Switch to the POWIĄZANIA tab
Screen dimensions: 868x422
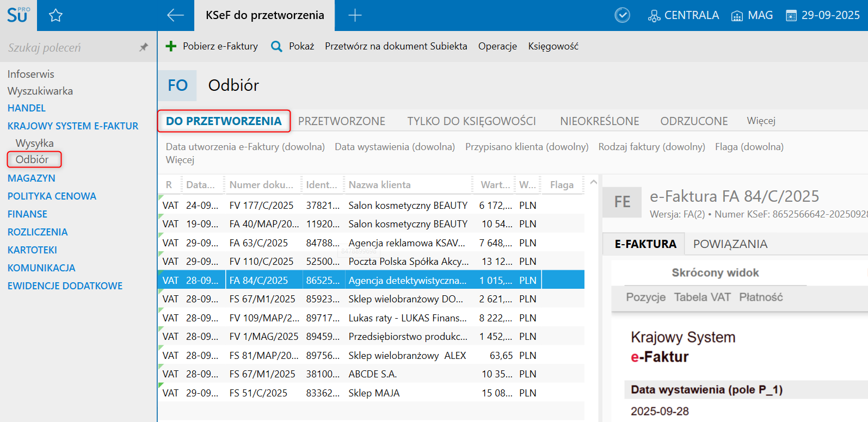pyautogui.click(x=730, y=244)
